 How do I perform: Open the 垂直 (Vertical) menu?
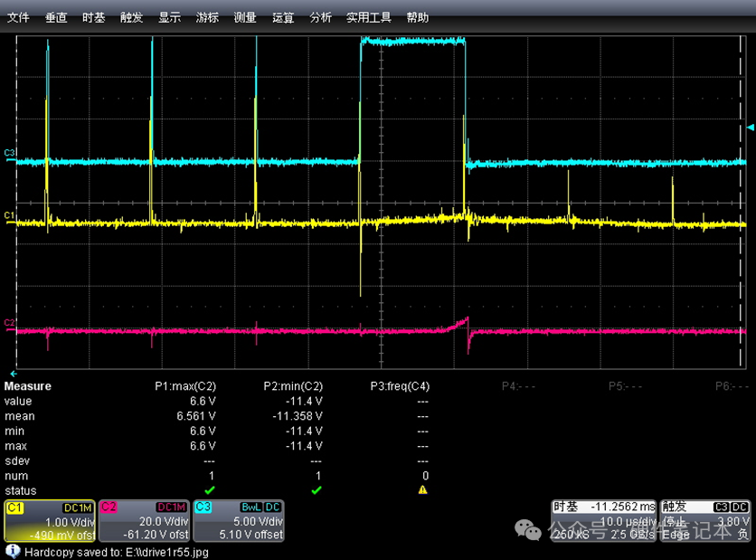point(56,17)
